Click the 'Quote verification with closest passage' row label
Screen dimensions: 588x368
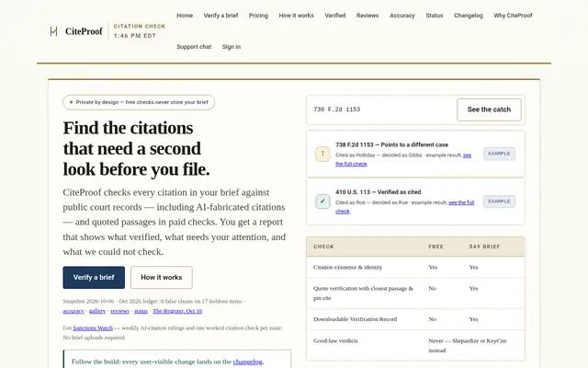[364, 293]
